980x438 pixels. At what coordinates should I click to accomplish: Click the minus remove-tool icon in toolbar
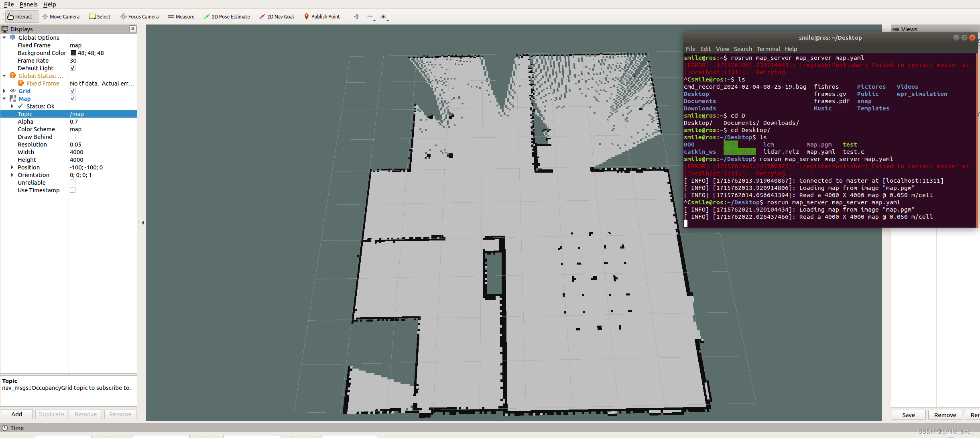370,16
